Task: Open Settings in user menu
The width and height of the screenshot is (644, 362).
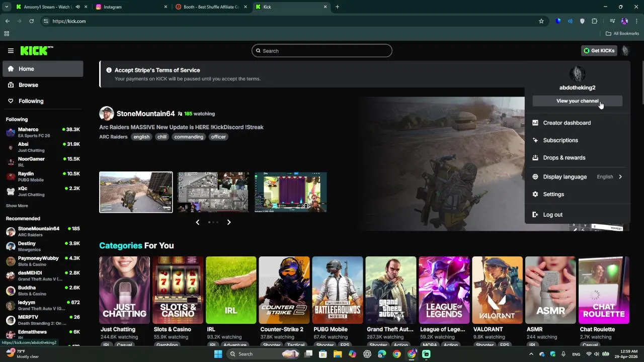Action: [578, 194]
